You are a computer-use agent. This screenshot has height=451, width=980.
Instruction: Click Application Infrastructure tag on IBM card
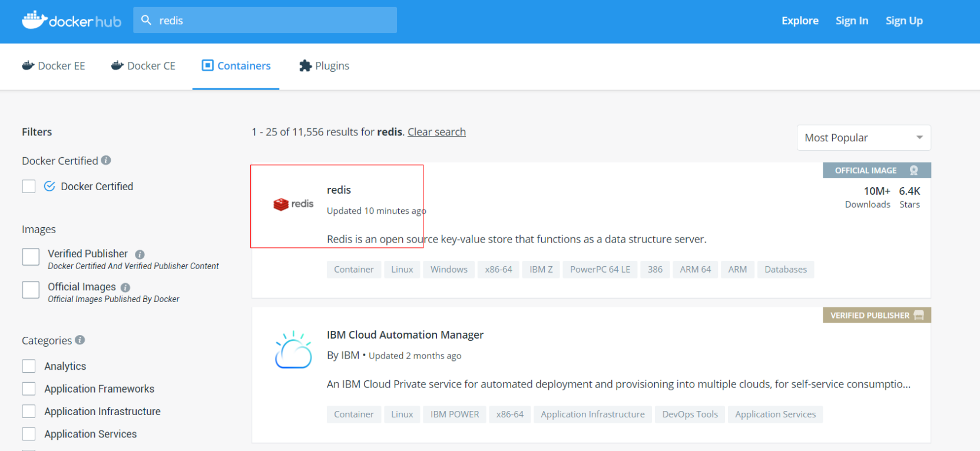tap(592, 414)
